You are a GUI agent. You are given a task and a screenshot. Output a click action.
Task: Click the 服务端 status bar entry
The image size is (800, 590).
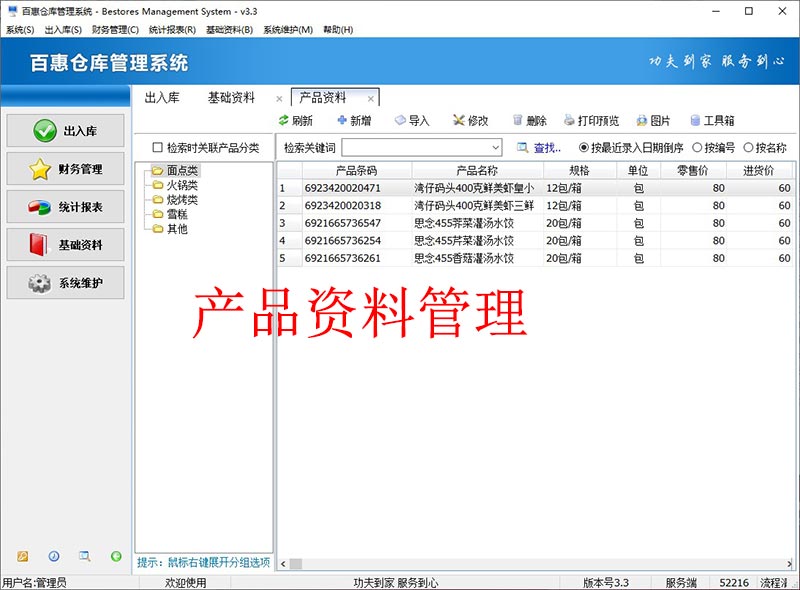click(681, 582)
